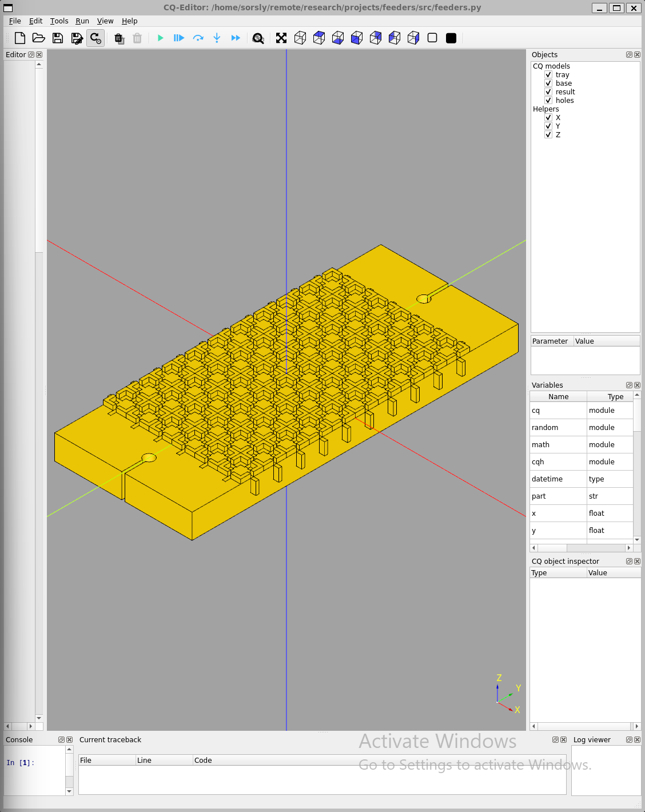Open the Help menu
Viewport: 645px width, 812px height.
point(130,21)
